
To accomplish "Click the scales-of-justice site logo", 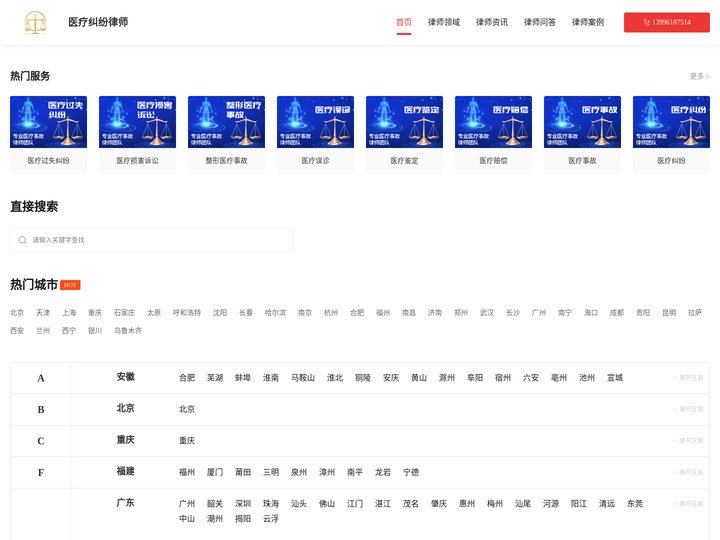I will [x=35, y=22].
